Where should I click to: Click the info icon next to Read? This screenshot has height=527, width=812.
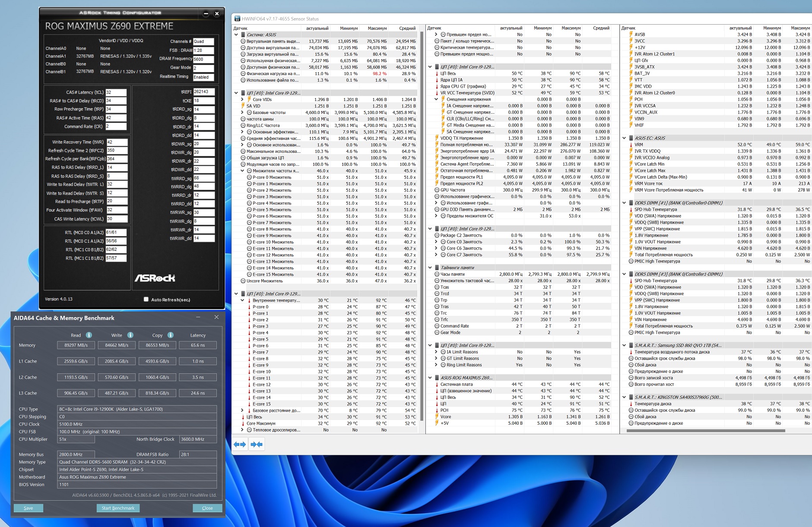[x=89, y=335]
